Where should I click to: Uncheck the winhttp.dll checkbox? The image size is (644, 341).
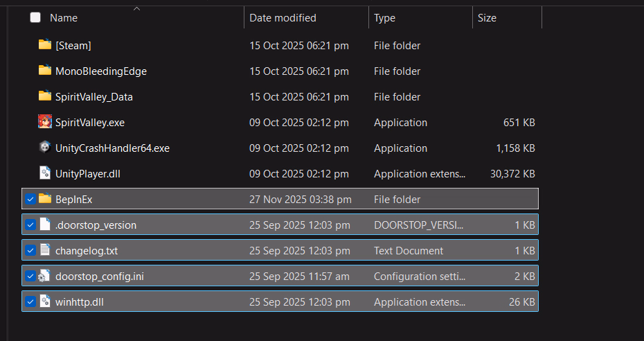[x=30, y=301]
